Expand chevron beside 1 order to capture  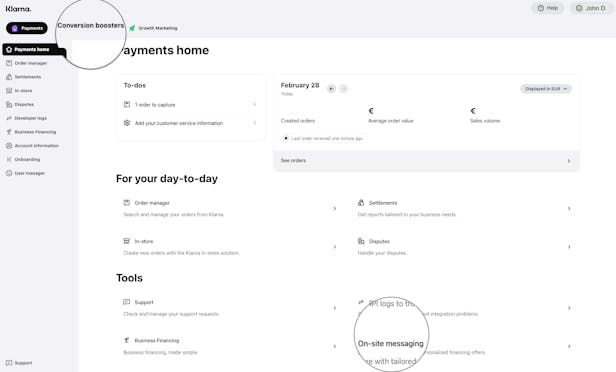coord(255,104)
